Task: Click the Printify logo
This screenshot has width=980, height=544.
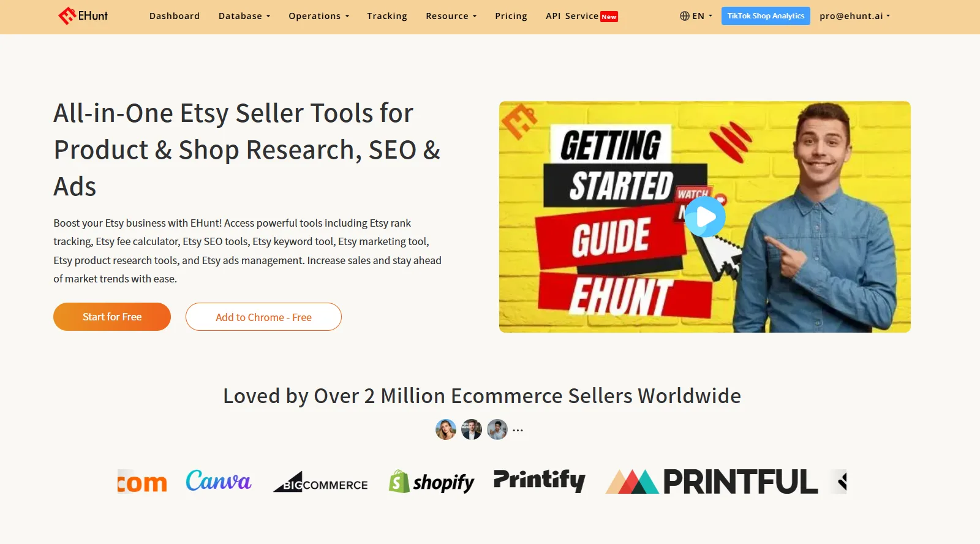Action: (540, 481)
